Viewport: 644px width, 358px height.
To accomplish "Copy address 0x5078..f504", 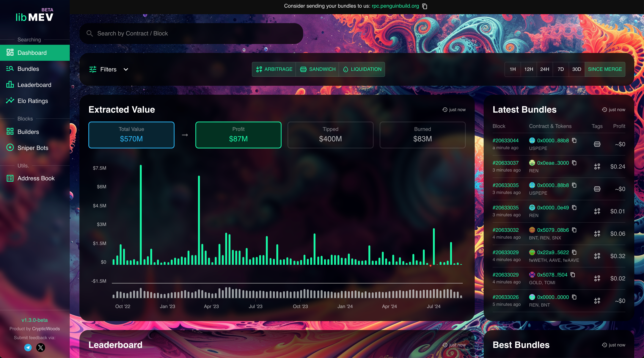I will tap(573, 275).
